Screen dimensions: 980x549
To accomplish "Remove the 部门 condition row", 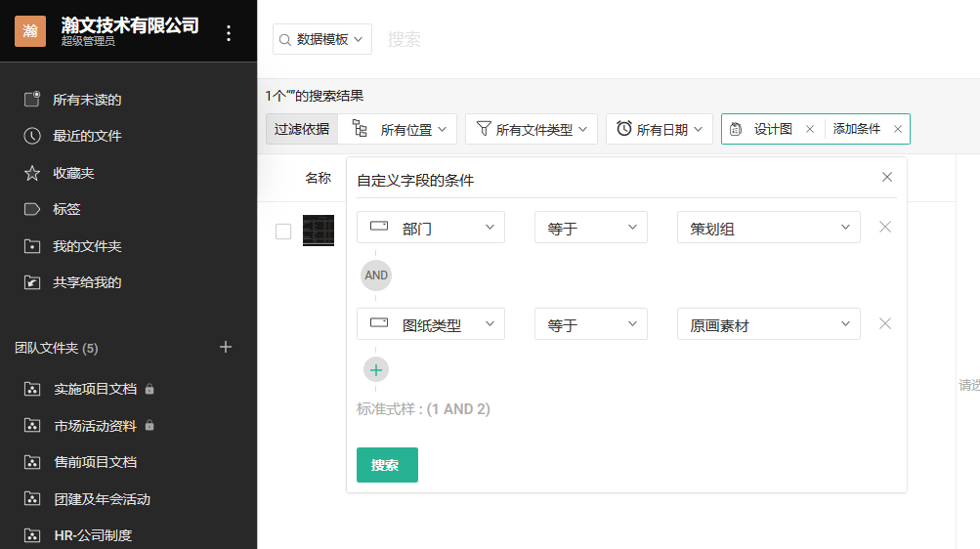I will click(x=885, y=227).
